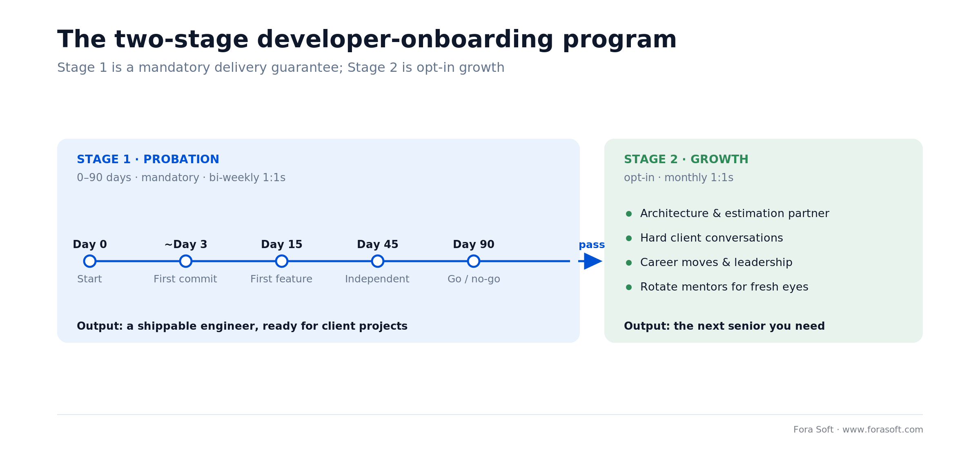This screenshot has height=457, width=980.
Task: Click bullet dot beside Rotate mentors
Action: [629, 287]
